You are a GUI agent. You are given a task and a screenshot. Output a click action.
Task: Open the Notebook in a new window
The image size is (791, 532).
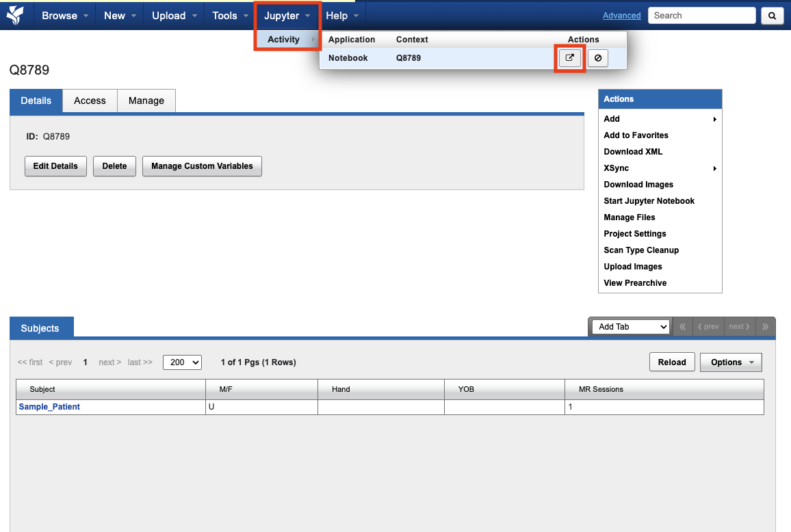tap(569, 58)
